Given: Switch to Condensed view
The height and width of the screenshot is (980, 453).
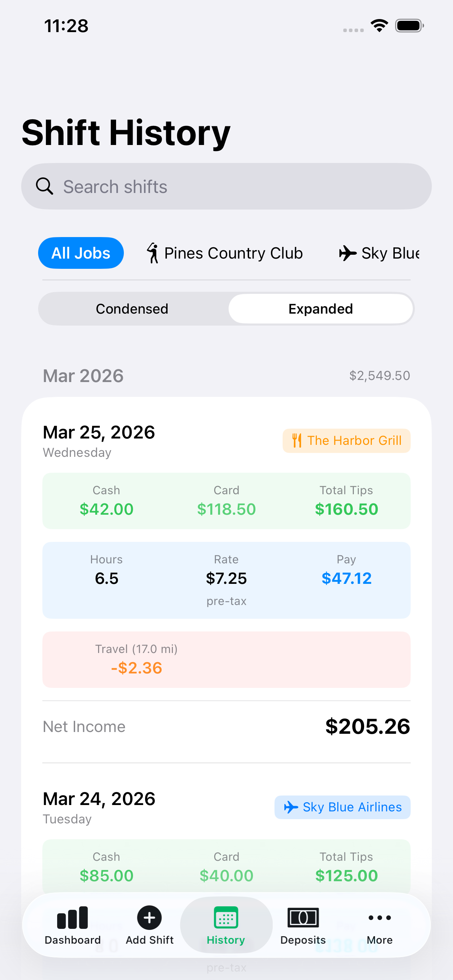Looking at the screenshot, I should point(132,309).
